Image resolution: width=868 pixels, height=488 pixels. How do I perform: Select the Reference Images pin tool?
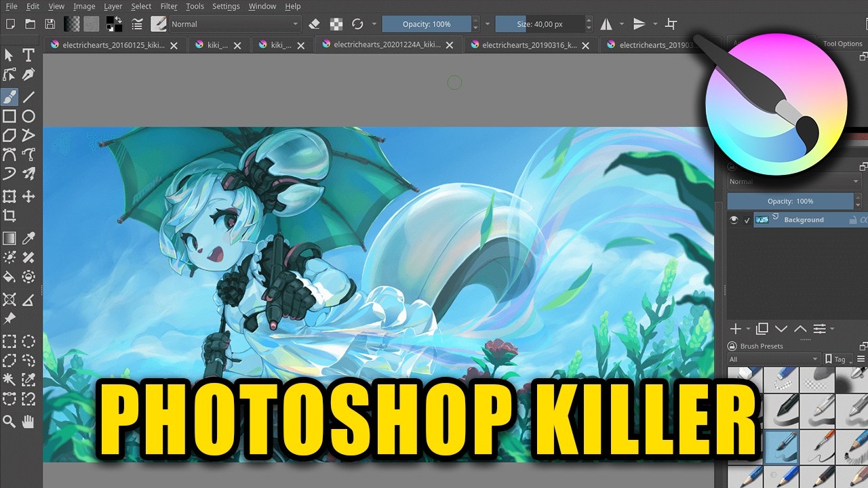coord(9,318)
